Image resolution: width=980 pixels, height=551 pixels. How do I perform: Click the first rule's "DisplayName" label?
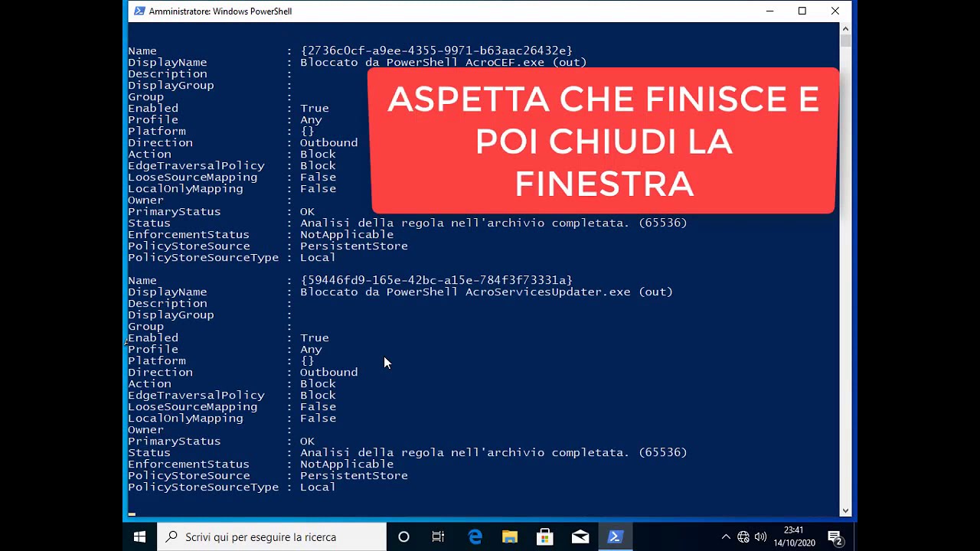click(x=167, y=62)
